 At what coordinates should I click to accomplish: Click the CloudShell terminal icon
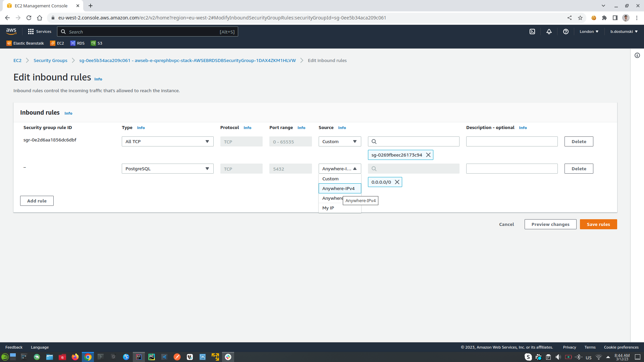tap(533, 32)
